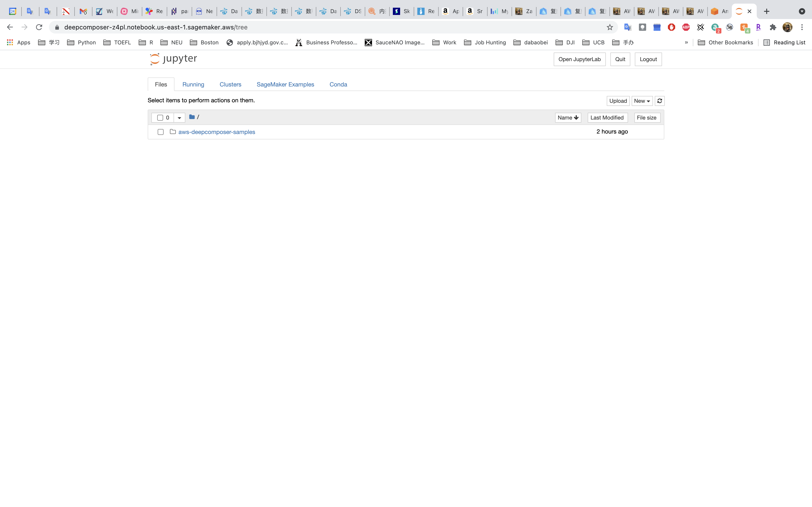Refresh the notebook file list

[x=659, y=101]
